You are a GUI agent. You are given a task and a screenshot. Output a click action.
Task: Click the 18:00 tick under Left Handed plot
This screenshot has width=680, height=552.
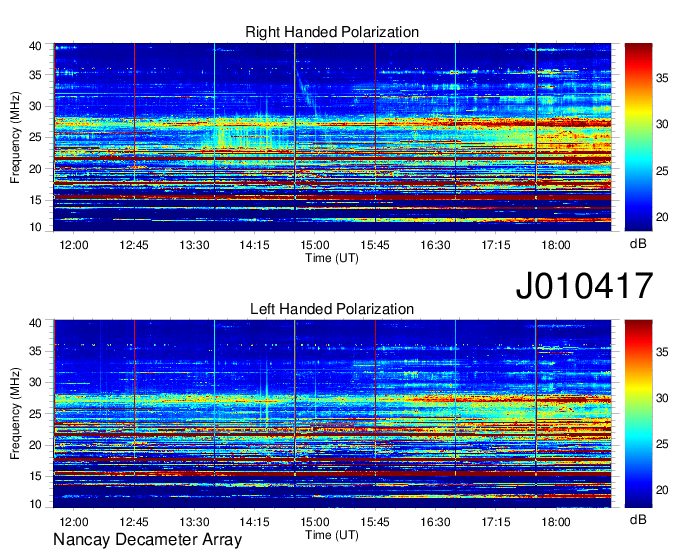(x=556, y=522)
